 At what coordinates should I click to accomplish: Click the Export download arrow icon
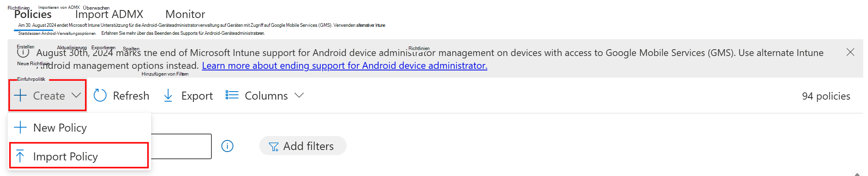point(168,96)
